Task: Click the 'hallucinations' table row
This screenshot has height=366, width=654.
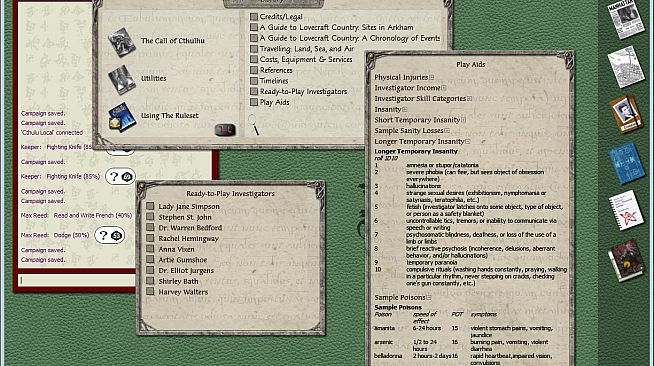Action: (x=470, y=186)
